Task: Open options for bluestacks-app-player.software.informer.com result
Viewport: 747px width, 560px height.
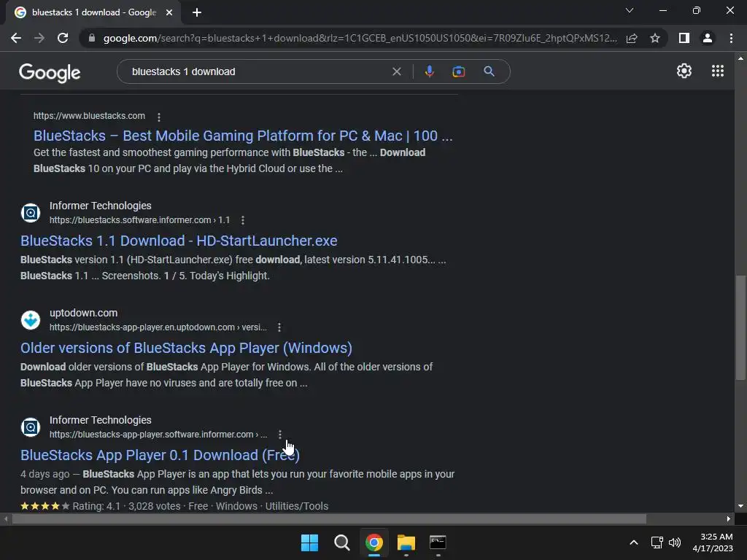Action: pos(279,435)
